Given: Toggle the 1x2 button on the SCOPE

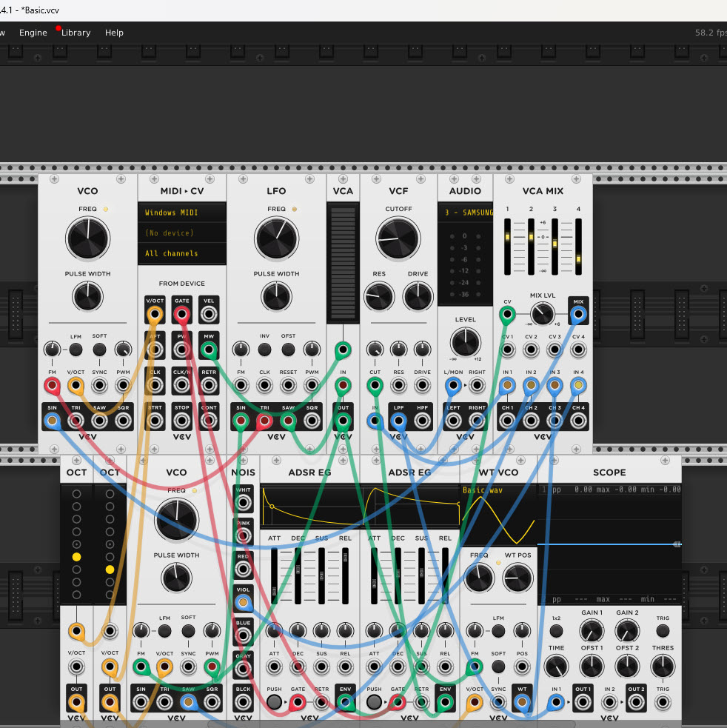Looking at the screenshot, I should tap(556, 631).
